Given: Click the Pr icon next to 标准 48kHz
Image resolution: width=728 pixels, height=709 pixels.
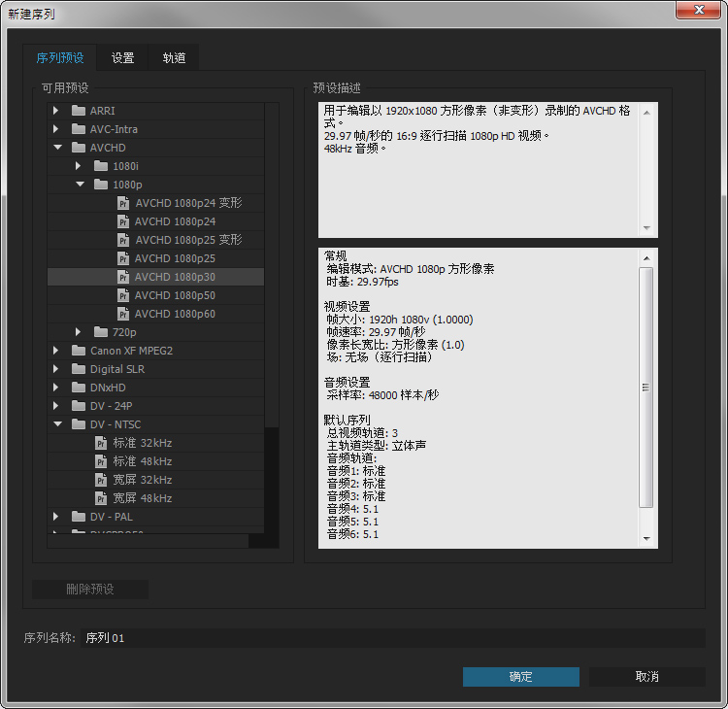Looking at the screenshot, I should (x=101, y=461).
